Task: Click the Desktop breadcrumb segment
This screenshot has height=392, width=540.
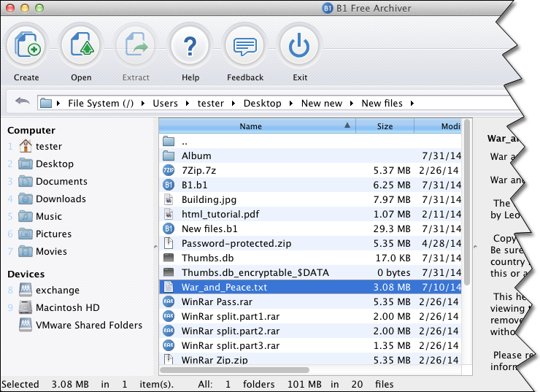Action: tap(262, 103)
